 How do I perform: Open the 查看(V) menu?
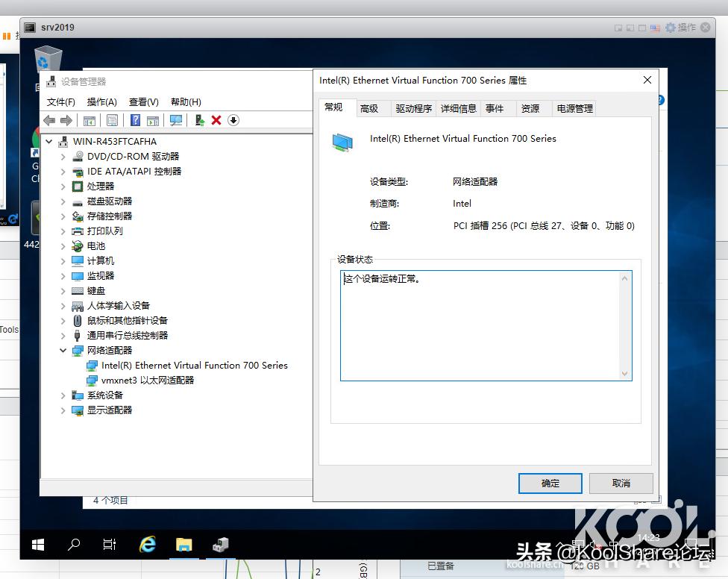tap(143, 101)
